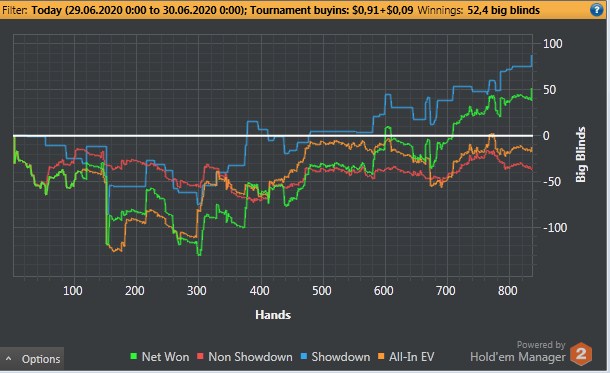Toggle the Net Won series label
Image resolution: width=610 pixels, height=373 pixels.
(165, 357)
